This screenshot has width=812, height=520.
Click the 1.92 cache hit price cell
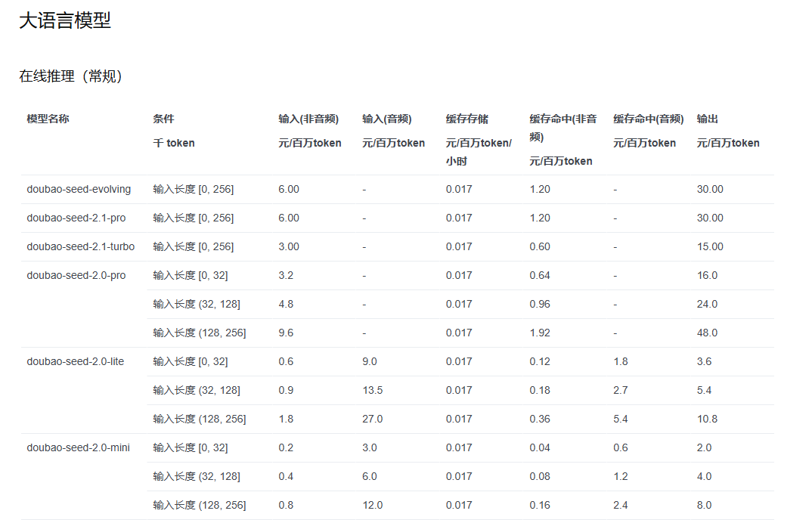tap(540, 333)
